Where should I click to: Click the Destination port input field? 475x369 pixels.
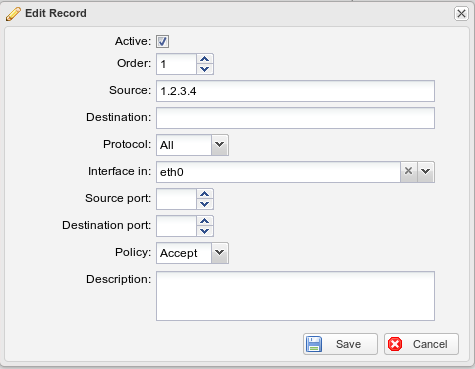pyautogui.click(x=176, y=226)
